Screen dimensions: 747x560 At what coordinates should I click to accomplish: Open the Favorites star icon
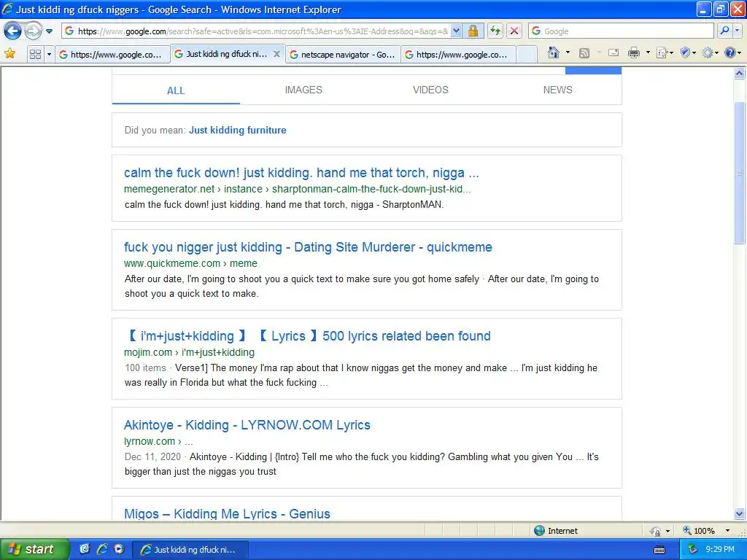coord(9,53)
